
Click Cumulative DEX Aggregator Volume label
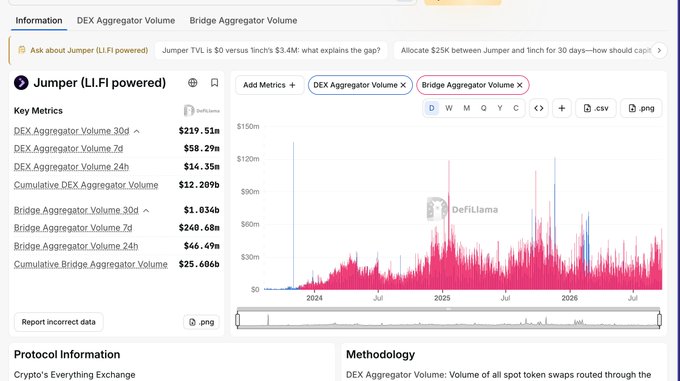pos(86,185)
